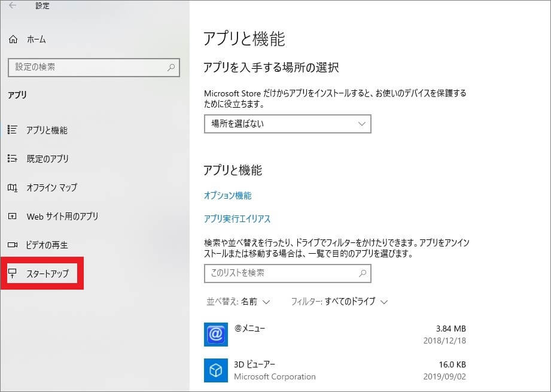Click the @メニュー app icon

216,335
